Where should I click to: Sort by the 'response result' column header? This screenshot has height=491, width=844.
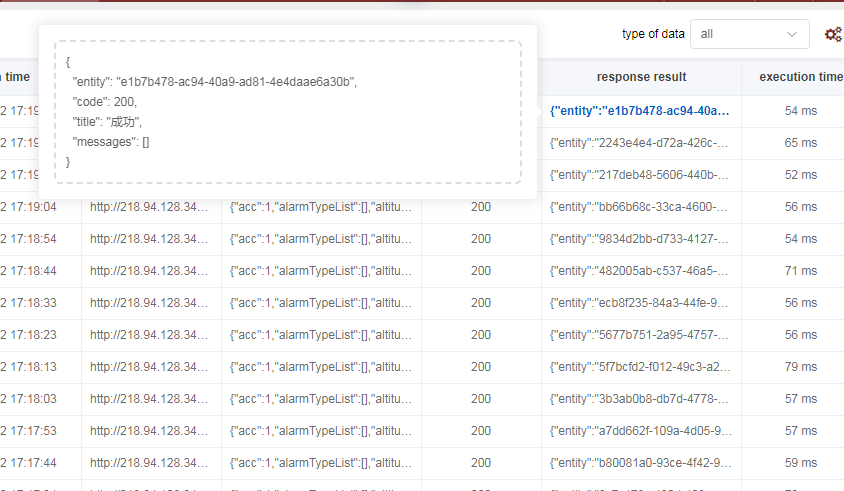tap(641, 77)
